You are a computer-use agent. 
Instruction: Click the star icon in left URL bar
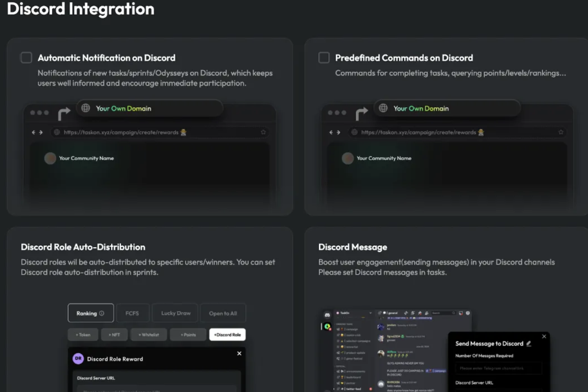263,132
